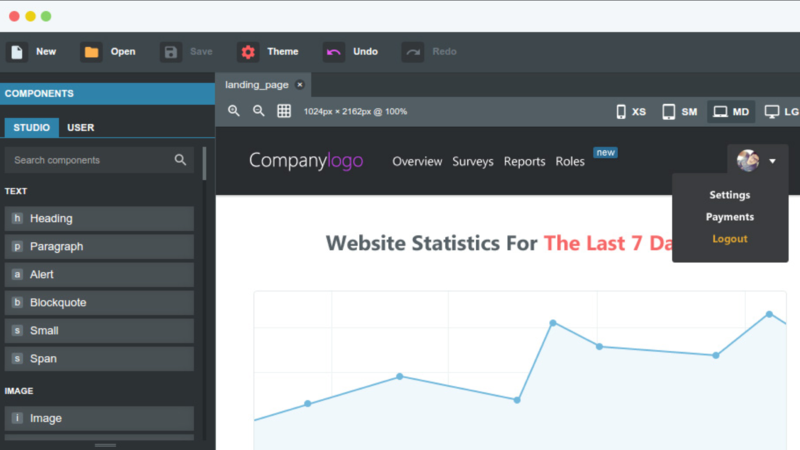800x450 pixels.
Task: Click the panel resize handle at bottom
Action: point(105,445)
